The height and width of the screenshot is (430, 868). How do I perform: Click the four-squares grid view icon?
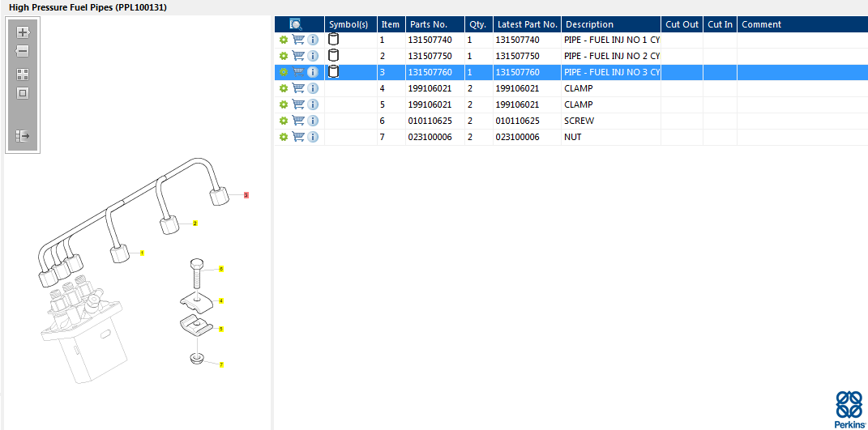coord(23,75)
